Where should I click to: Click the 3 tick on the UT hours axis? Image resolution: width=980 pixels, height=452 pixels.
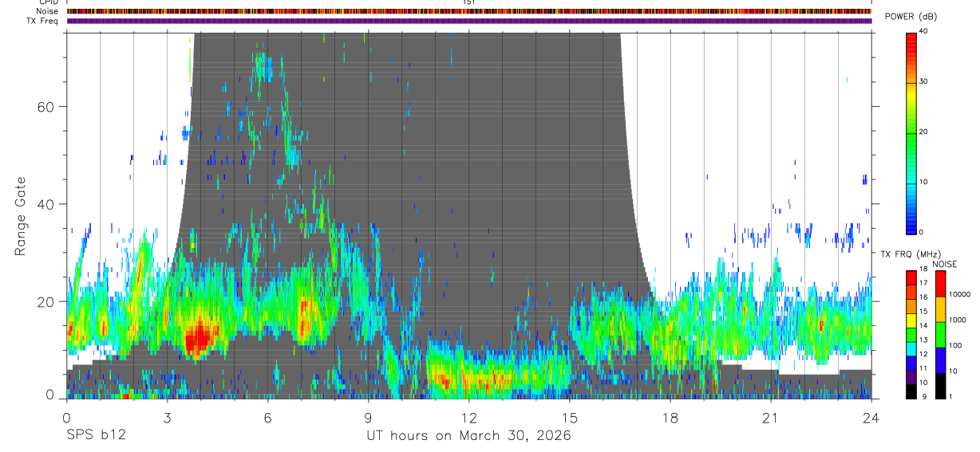point(168,418)
